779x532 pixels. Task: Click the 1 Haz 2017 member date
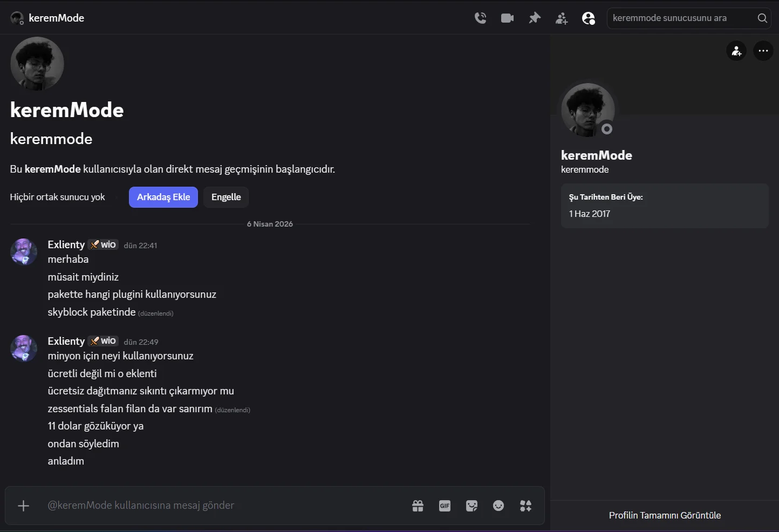(589, 214)
